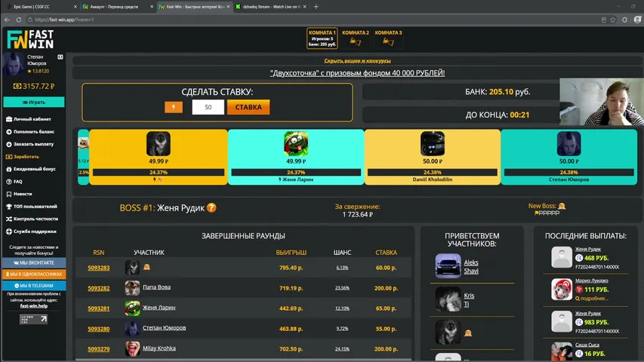Click the lightning quick-bet button

[x=174, y=107]
